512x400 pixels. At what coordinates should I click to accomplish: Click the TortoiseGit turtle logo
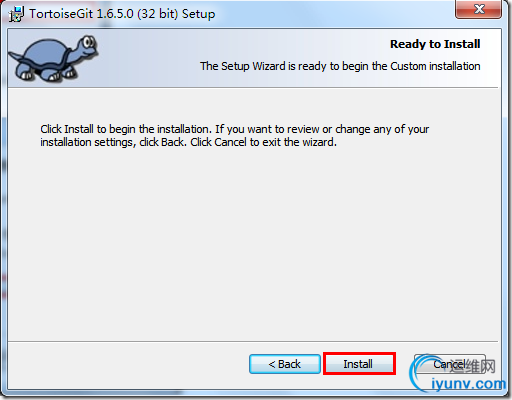point(53,58)
